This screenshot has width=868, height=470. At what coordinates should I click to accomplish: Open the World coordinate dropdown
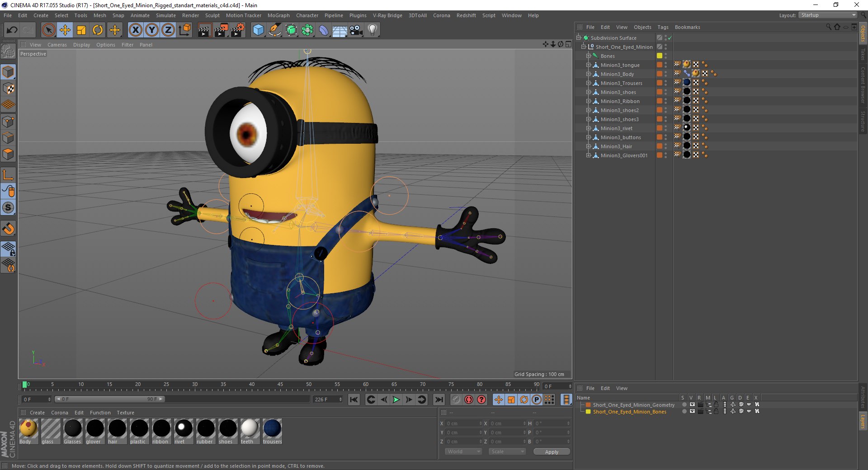(463, 451)
